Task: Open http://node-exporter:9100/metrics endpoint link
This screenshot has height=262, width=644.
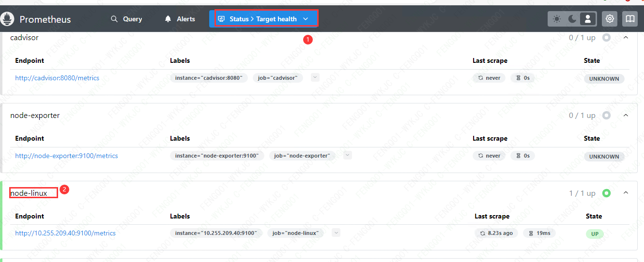Action: point(66,156)
